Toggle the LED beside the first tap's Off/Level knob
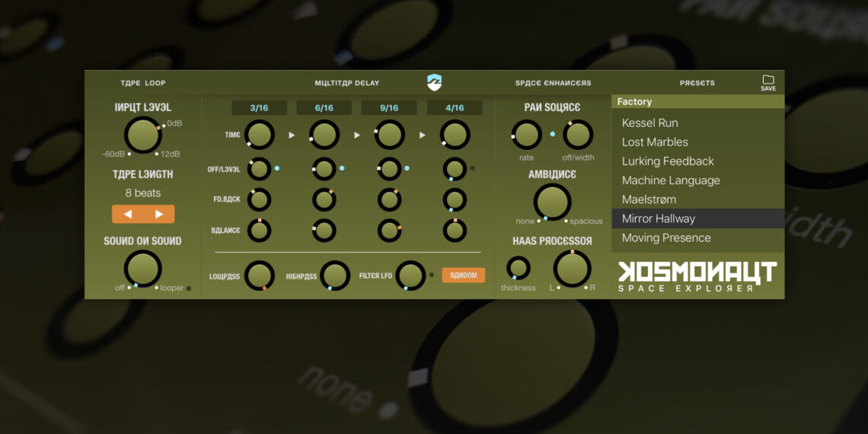 tap(277, 168)
